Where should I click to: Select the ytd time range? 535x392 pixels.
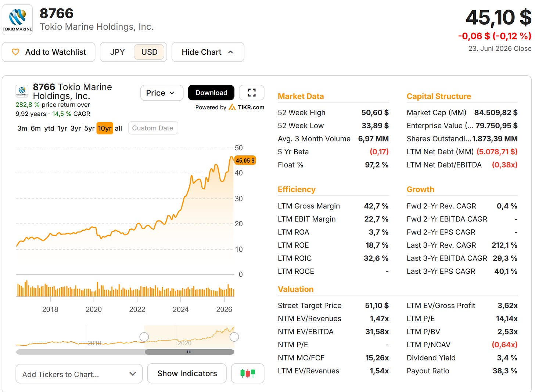pyautogui.click(x=49, y=128)
